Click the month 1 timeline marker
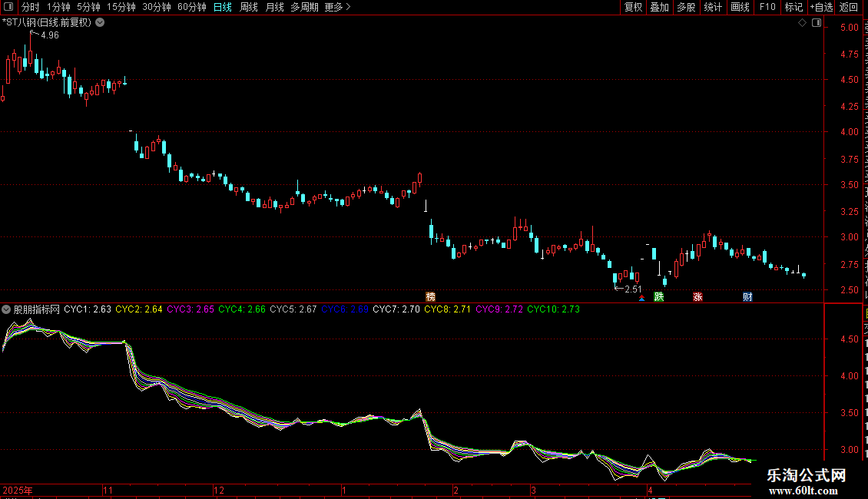868x499 pixels. click(344, 490)
